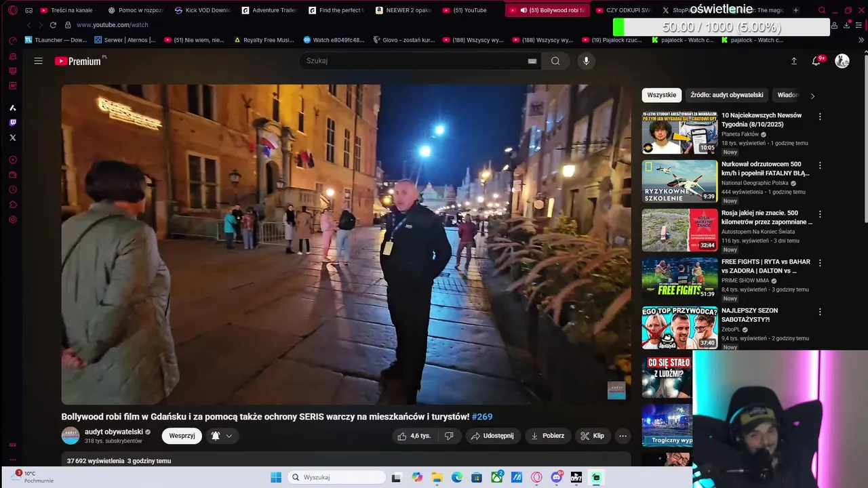Like the video showing 4,6 tys.

click(x=414, y=436)
